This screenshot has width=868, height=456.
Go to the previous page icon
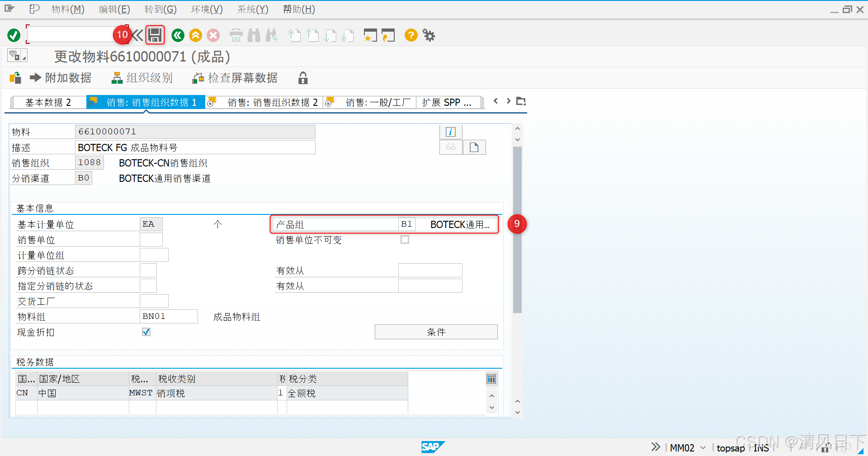click(312, 35)
